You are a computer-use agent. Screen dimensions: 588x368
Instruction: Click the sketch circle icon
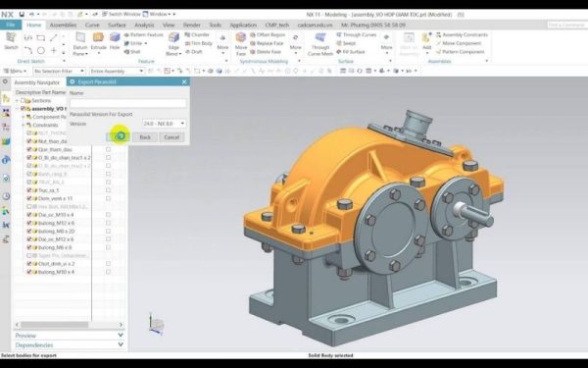pos(41,50)
